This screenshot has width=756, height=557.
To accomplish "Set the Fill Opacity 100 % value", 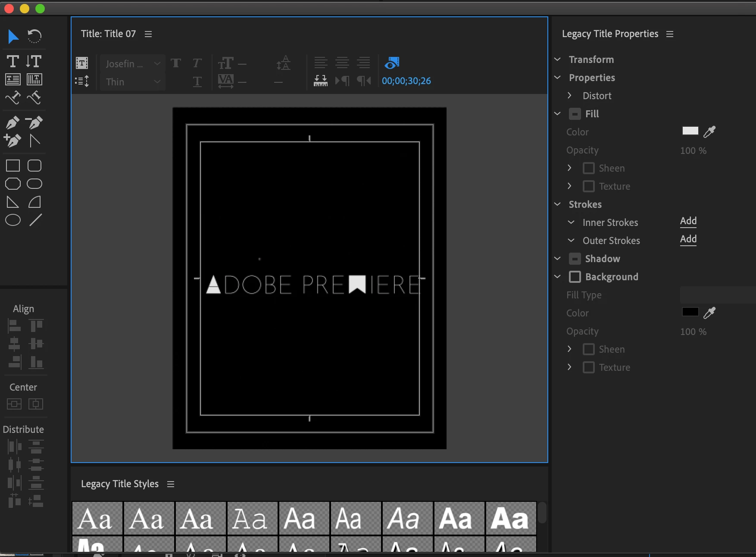I will [693, 150].
